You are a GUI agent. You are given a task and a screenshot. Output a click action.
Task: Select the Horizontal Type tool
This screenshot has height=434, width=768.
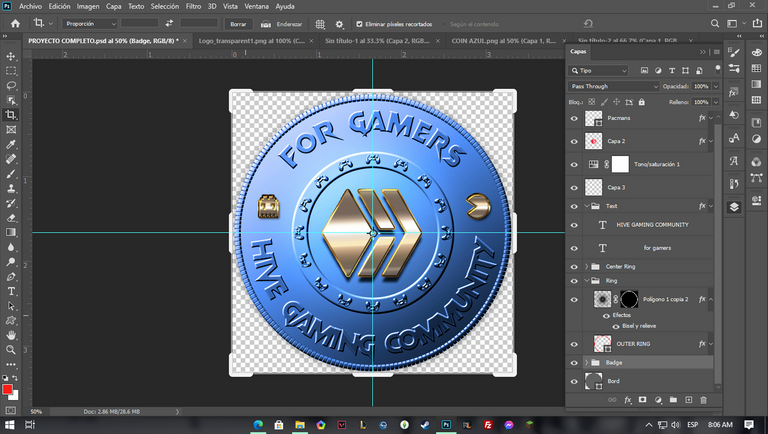point(11,291)
